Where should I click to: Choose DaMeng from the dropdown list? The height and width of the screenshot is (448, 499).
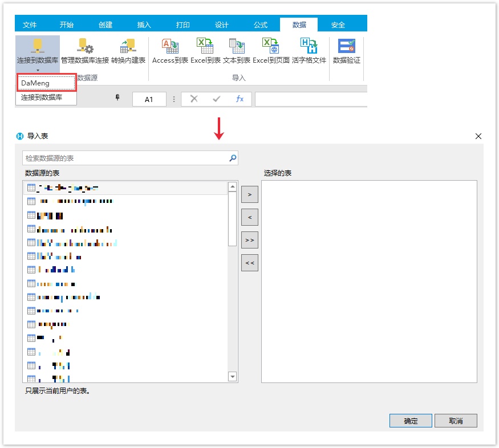pyautogui.click(x=46, y=83)
